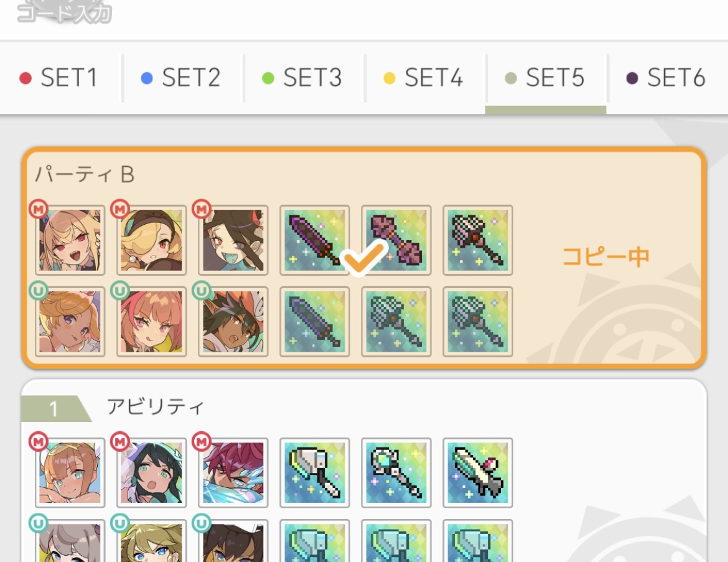Select the dimmed dark sword unison weapon
This screenshot has width=728, height=562.
pos(314,321)
